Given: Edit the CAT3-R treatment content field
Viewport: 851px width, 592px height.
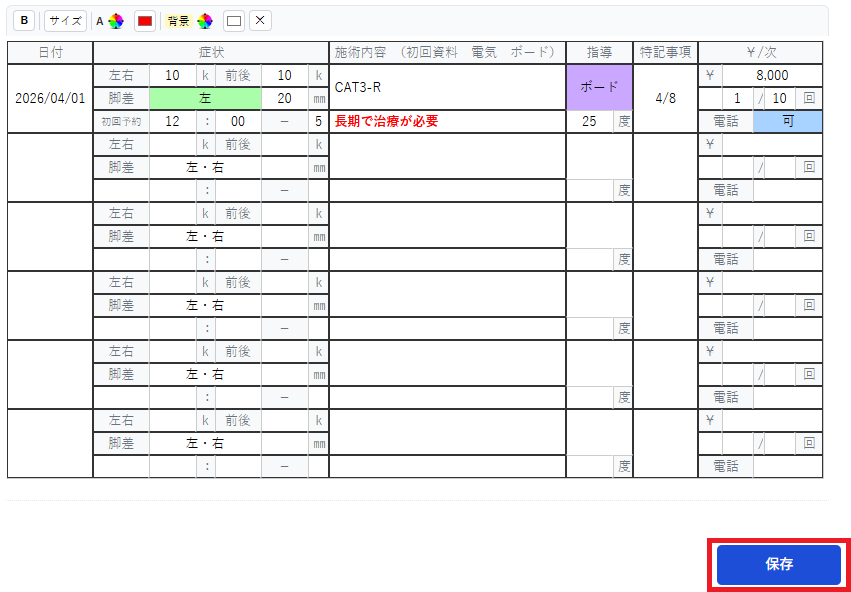Looking at the screenshot, I should [447, 87].
